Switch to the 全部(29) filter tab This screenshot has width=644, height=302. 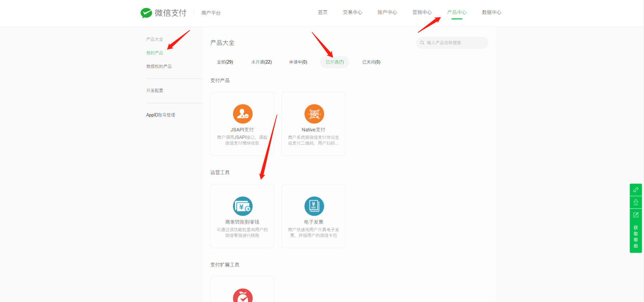(x=225, y=62)
